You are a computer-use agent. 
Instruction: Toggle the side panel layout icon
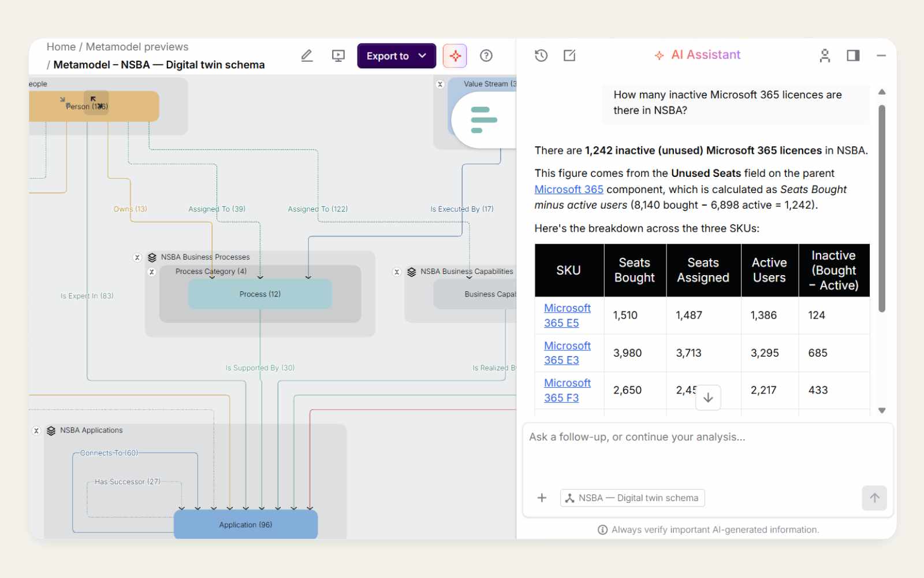(853, 55)
